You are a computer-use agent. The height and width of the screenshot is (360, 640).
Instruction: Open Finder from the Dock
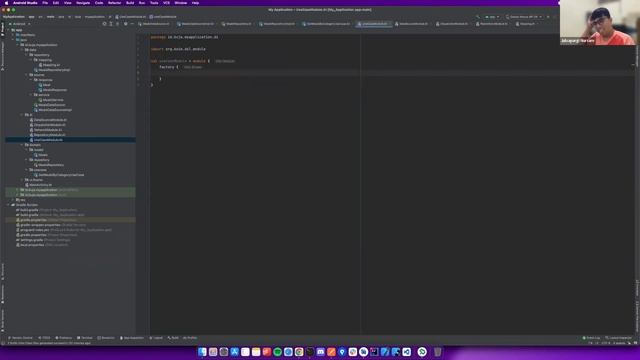coord(202,352)
